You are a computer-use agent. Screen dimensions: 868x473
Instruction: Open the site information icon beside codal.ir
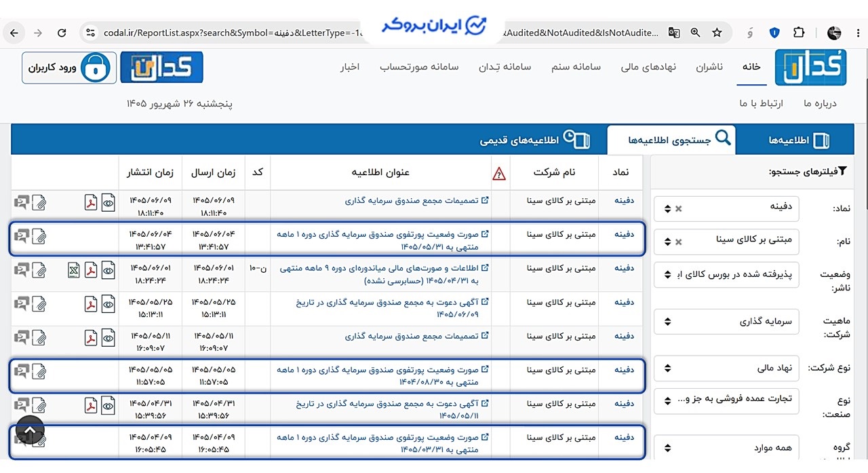tap(90, 33)
